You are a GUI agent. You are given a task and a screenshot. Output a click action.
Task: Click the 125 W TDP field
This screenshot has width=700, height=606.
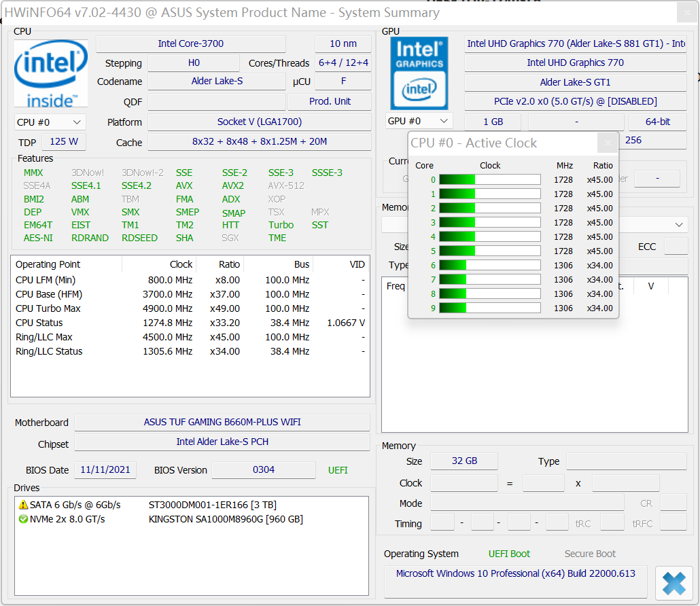click(x=64, y=142)
